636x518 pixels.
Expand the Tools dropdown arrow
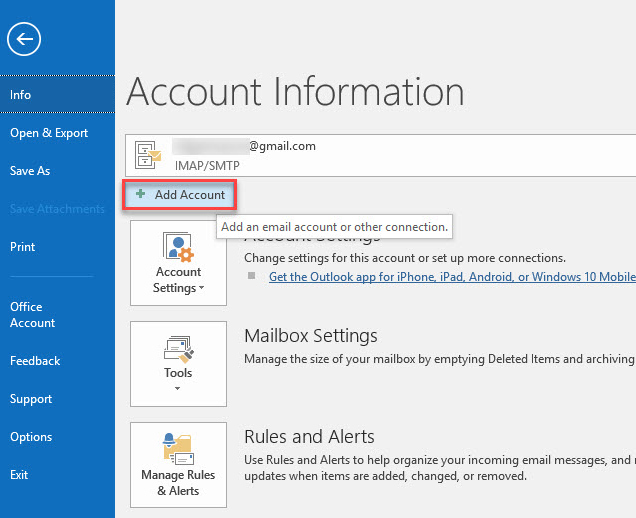point(177,389)
